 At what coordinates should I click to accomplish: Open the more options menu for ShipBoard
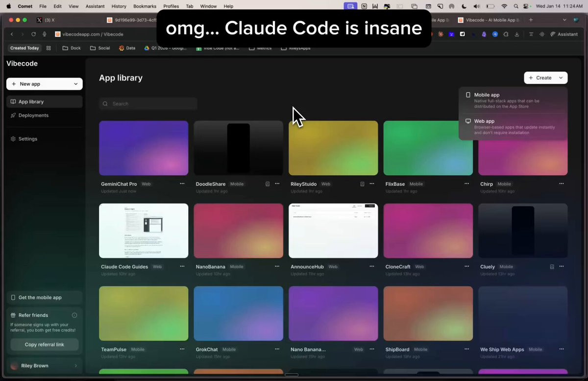tap(466, 350)
